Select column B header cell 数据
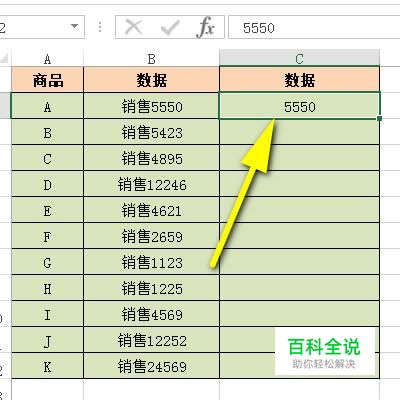 pos(151,80)
